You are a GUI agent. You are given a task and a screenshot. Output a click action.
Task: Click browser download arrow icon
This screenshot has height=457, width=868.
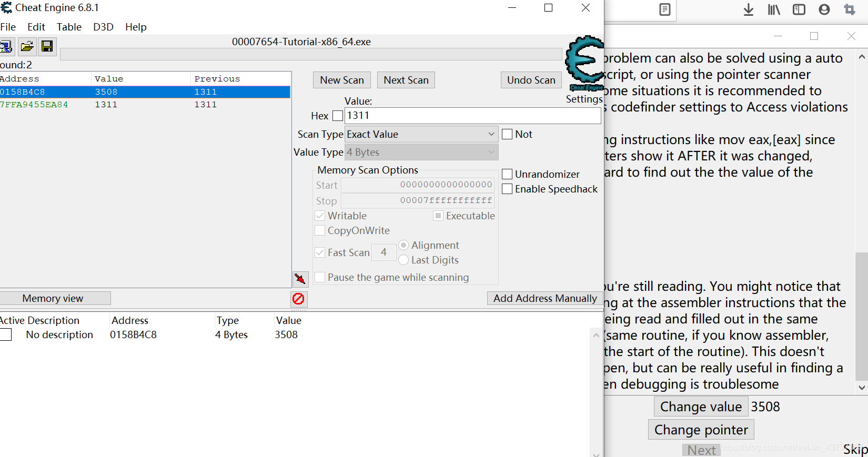(x=748, y=10)
